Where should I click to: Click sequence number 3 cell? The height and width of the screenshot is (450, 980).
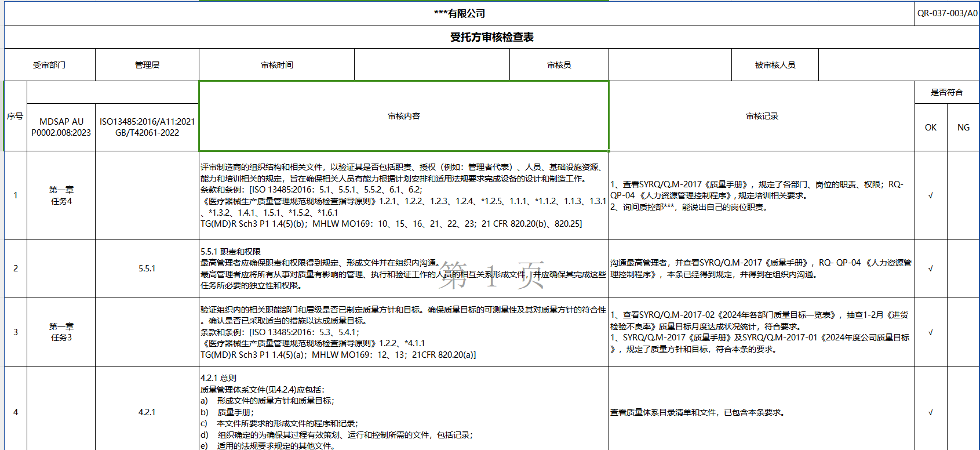coord(16,332)
